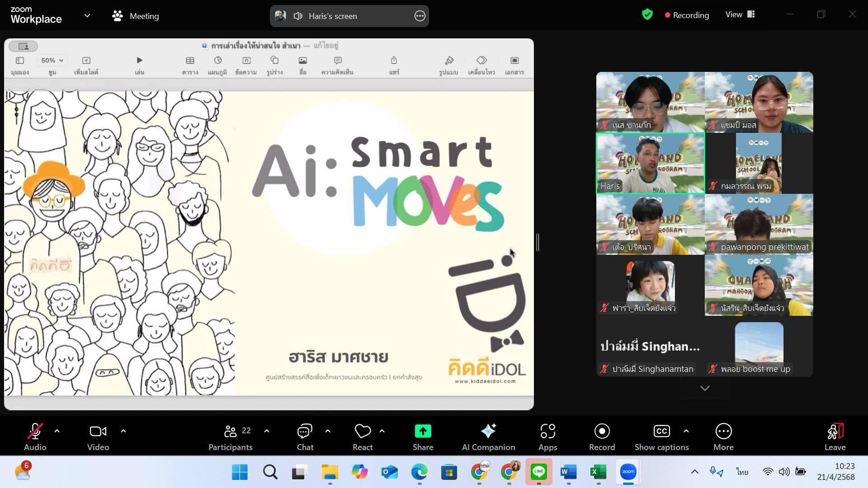Toggle the Video camera
Screen dimensions: 868x488
(98, 436)
